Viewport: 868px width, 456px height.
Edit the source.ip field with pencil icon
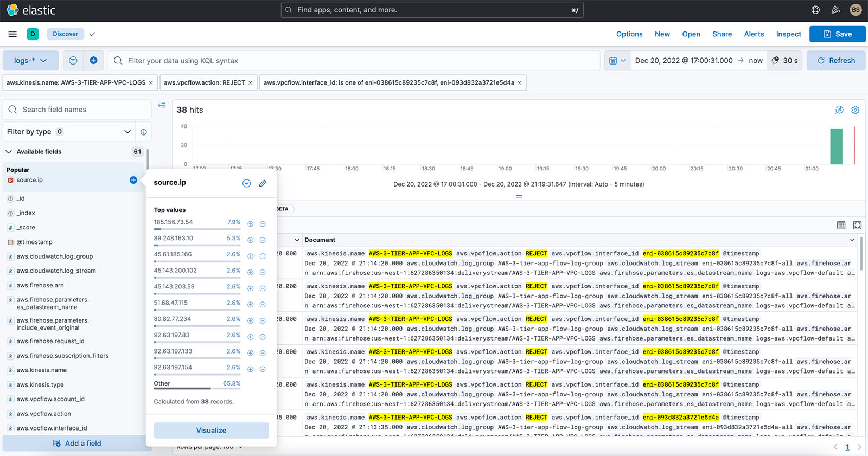coord(263,183)
